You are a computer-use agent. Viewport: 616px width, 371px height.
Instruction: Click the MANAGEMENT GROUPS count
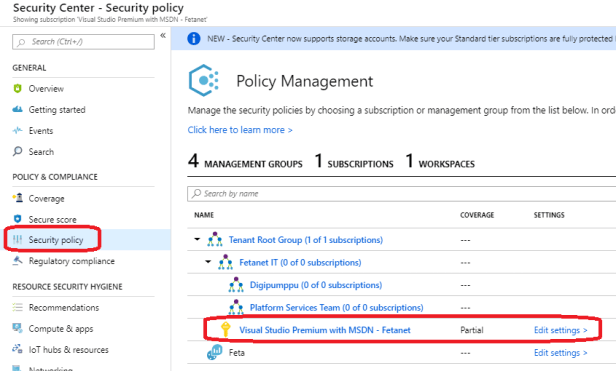(x=245, y=161)
